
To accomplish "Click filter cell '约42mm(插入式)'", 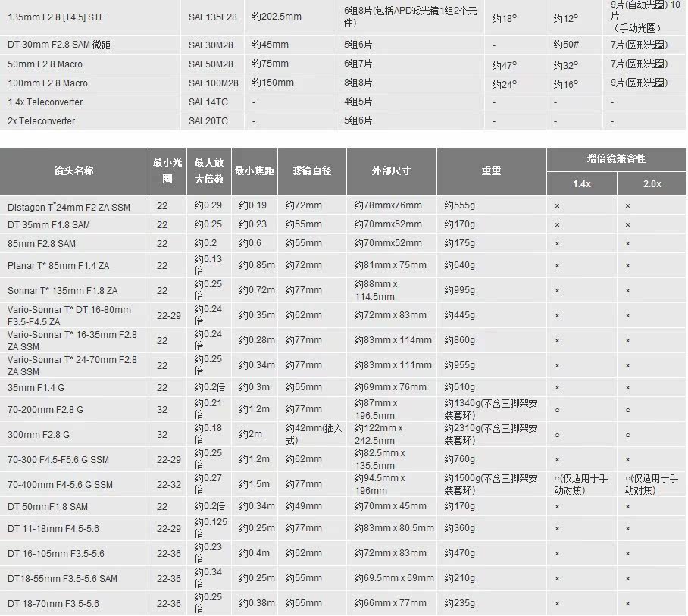I will click(313, 434).
